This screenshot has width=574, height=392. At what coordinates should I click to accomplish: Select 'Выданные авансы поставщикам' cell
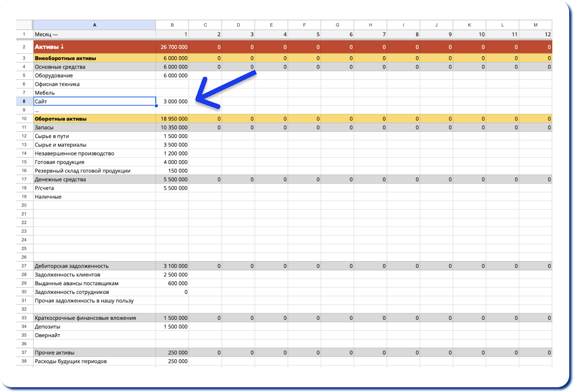[95, 283]
